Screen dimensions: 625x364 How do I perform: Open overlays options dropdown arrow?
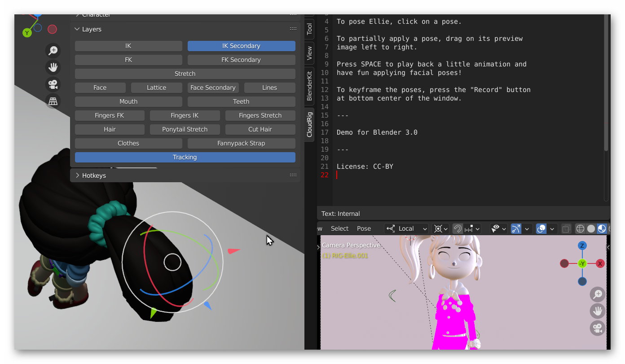(x=552, y=228)
